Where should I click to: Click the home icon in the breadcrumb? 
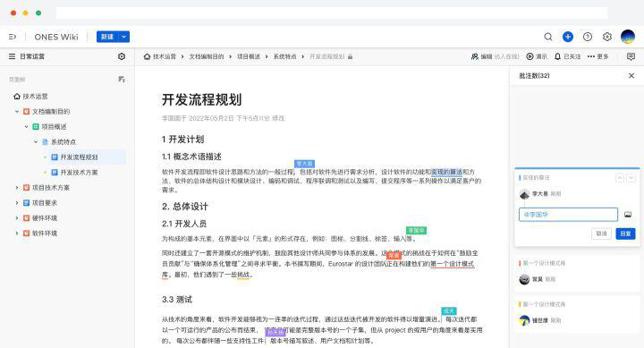(x=147, y=56)
